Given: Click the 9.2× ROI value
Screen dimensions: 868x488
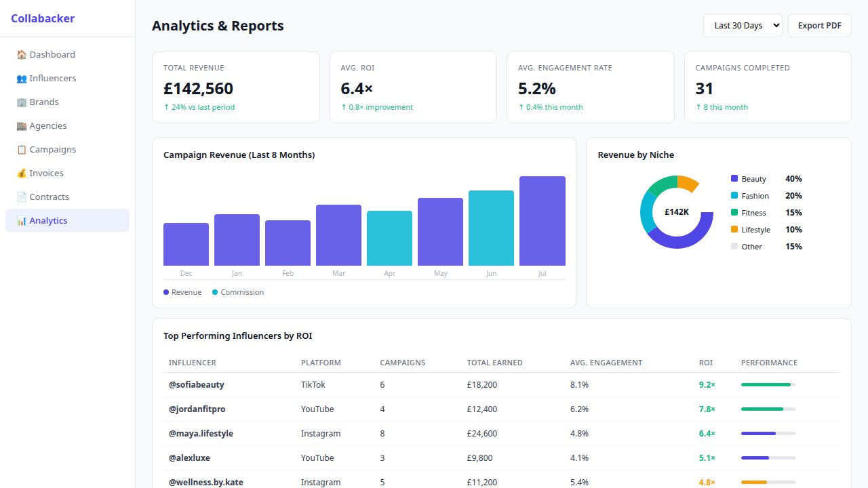Looking at the screenshot, I should point(707,384).
